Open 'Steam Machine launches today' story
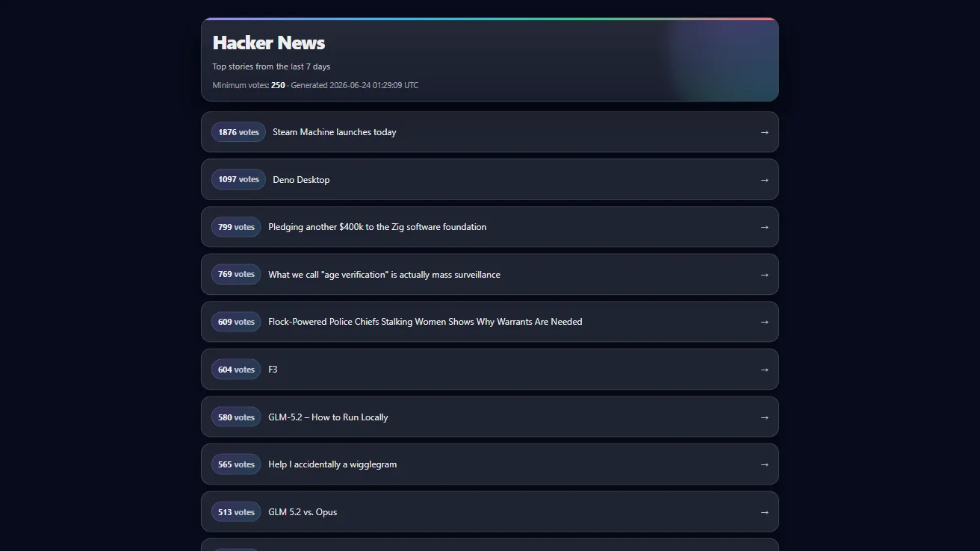 335,132
